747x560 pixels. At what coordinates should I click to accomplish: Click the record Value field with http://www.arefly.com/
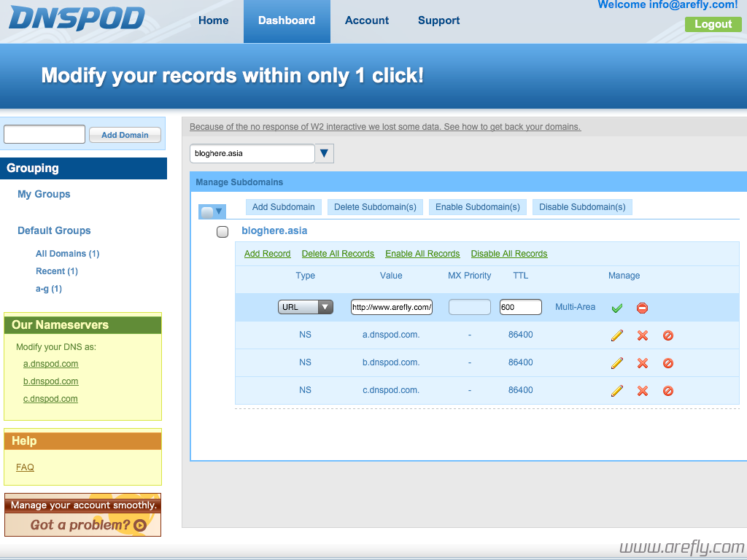click(x=392, y=307)
